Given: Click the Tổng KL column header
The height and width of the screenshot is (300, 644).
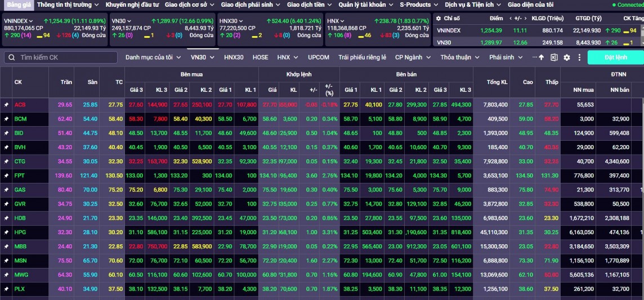Looking at the screenshot, I should point(497,82).
